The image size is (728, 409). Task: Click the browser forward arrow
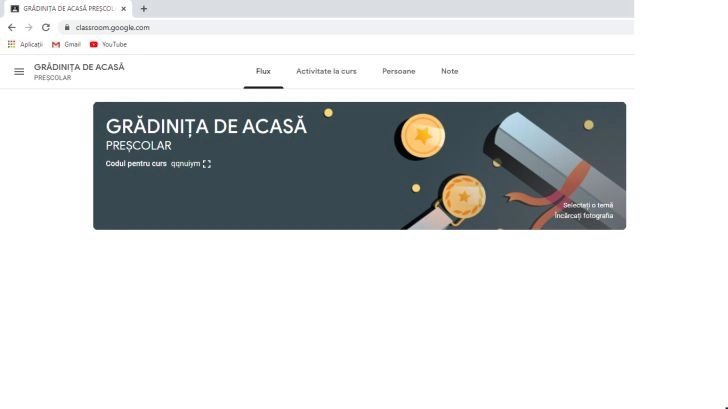point(28,27)
